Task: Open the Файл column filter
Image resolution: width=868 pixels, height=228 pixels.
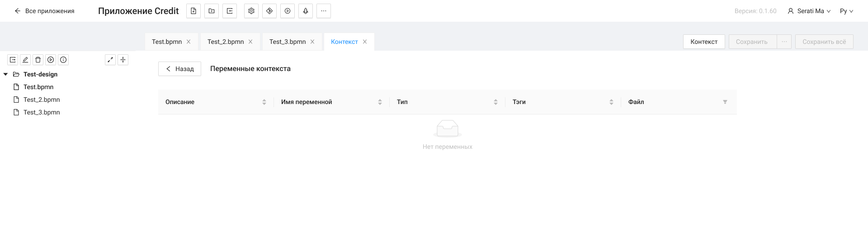Action: [x=725, y=102]
